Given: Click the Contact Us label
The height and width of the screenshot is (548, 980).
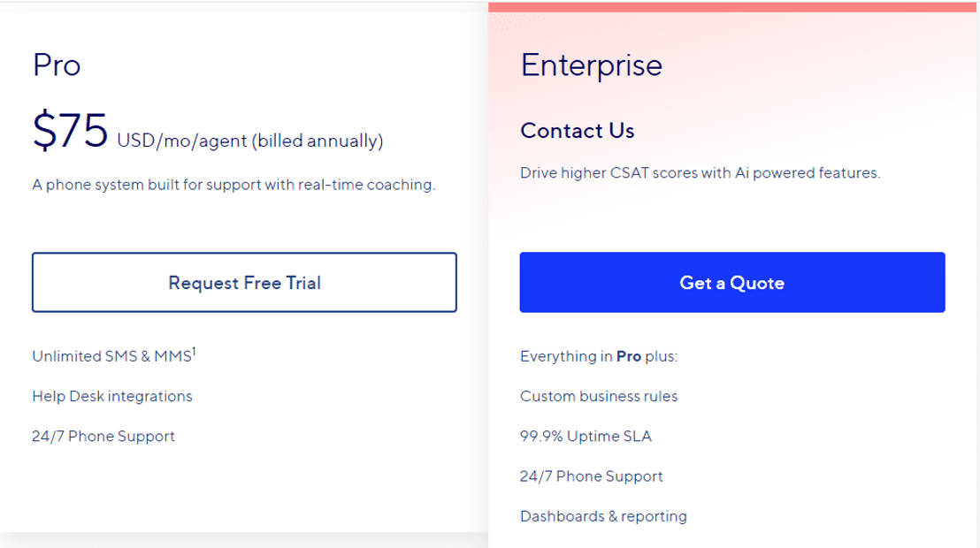Looking at the screenshot, I should (576, 130).
